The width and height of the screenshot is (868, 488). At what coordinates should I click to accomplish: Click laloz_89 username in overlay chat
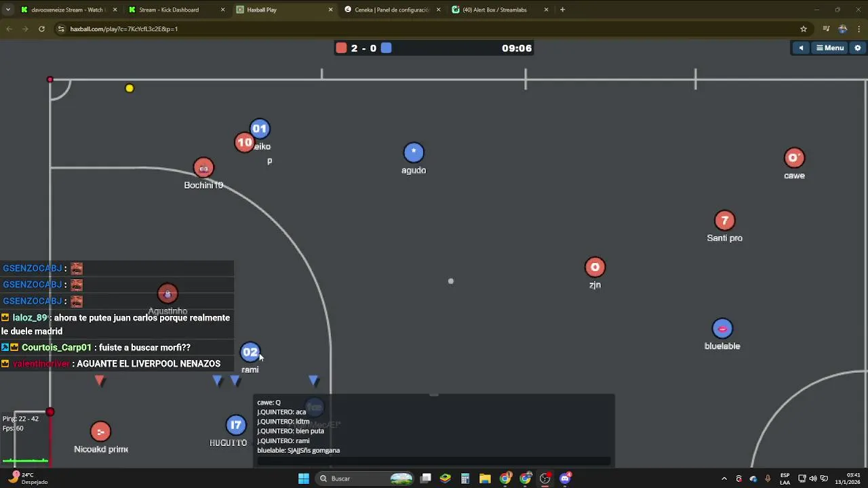pyautogui.click(x=30, y=318)
